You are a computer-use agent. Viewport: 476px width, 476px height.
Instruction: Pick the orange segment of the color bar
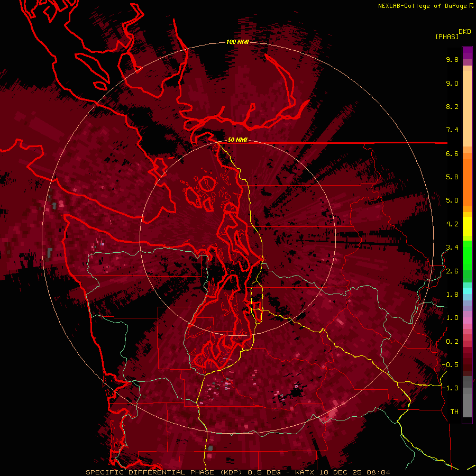[x=467, y=182]
